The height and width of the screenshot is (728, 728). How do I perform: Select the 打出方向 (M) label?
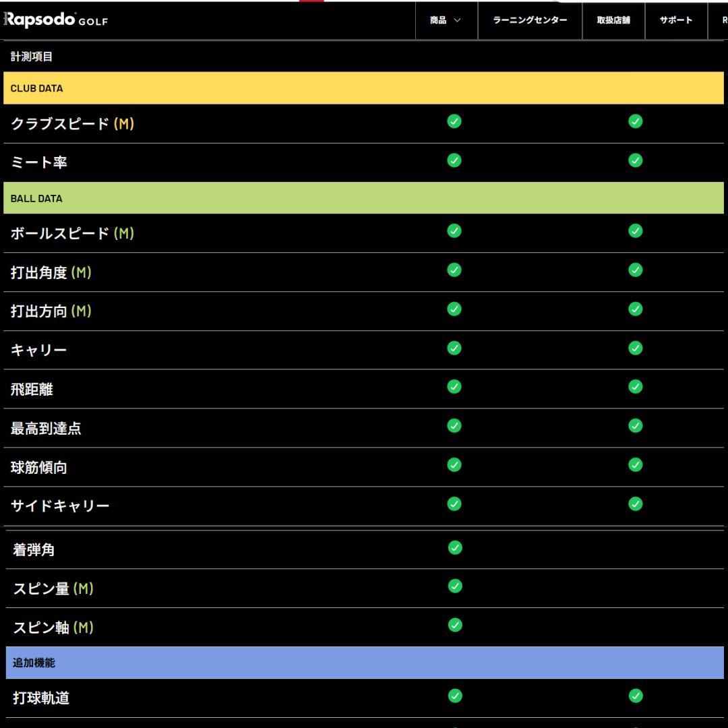(51, 311)
